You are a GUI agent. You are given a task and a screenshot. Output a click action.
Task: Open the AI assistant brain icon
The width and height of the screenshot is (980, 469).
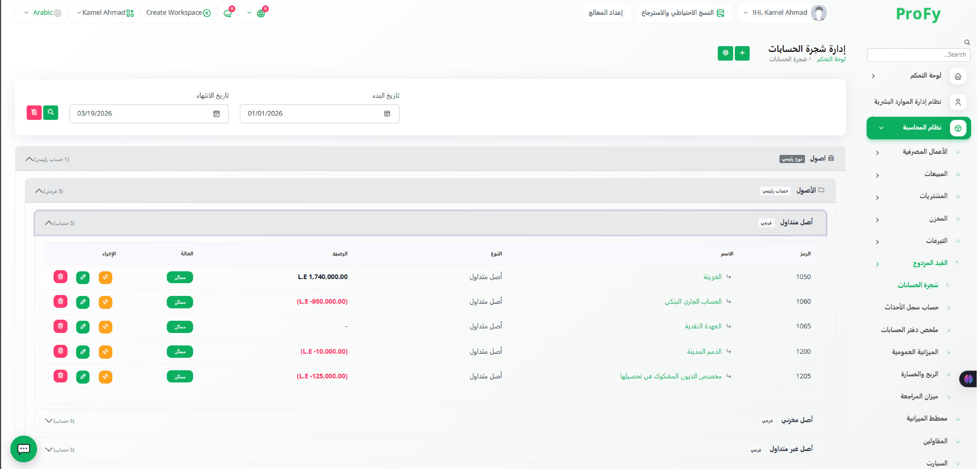coord(969,379)
